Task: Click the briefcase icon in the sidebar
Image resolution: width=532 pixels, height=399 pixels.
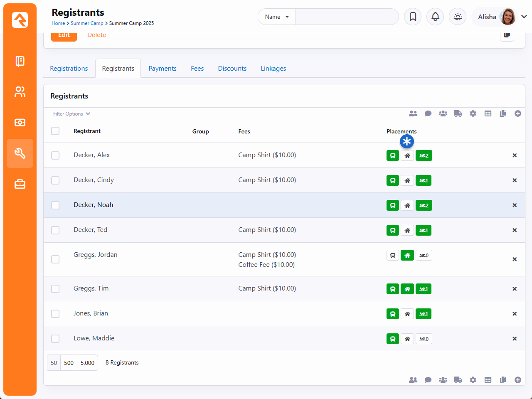Action: point(20,184)
